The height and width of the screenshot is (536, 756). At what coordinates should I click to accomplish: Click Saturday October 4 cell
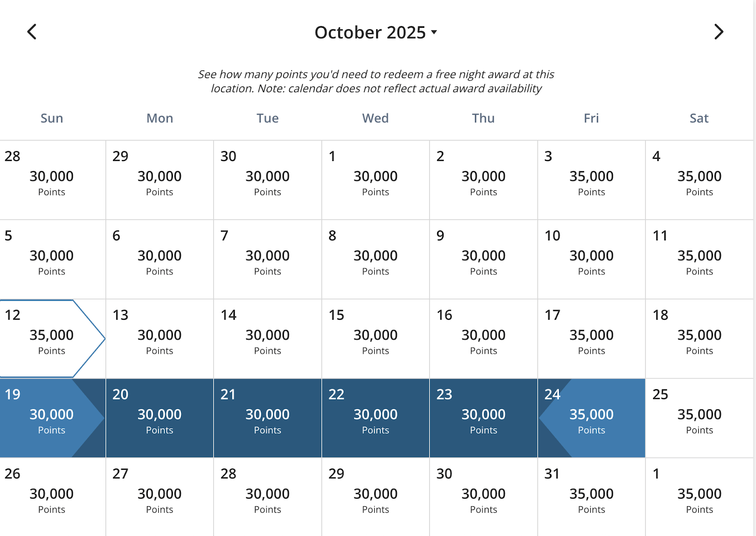[699, 180]
